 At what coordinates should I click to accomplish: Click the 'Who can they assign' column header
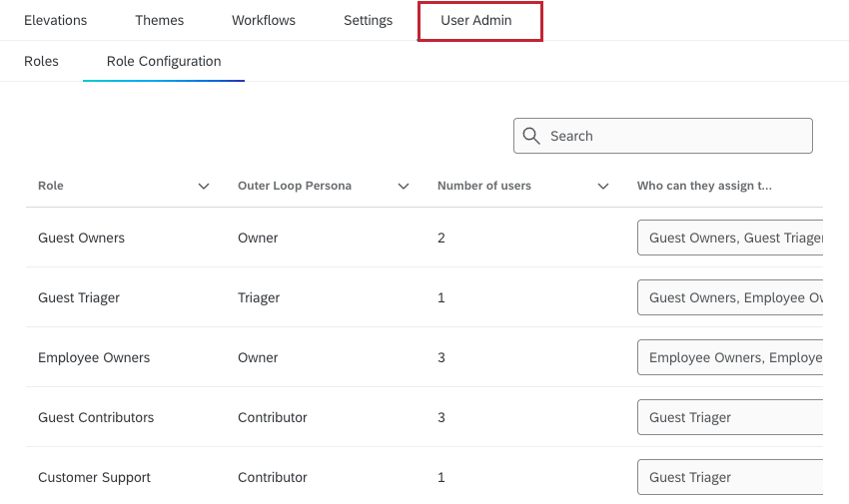[x=704, y=186]
